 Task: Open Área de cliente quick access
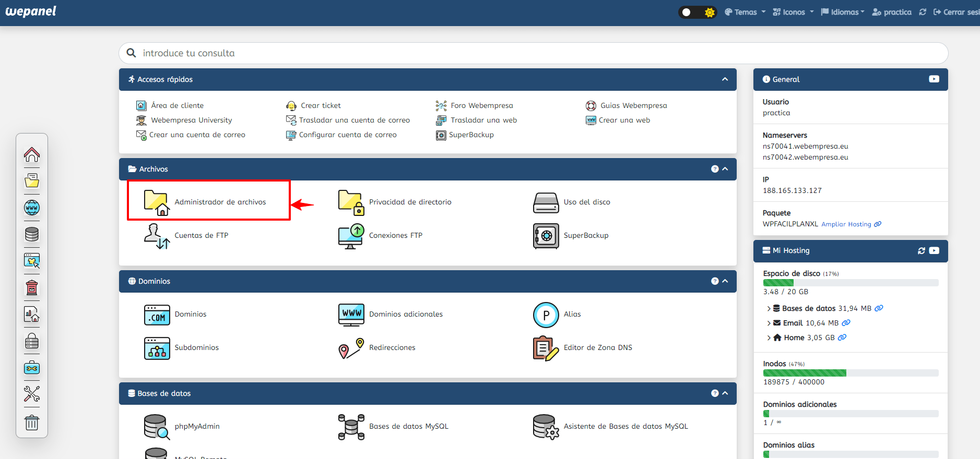[170, 105]
